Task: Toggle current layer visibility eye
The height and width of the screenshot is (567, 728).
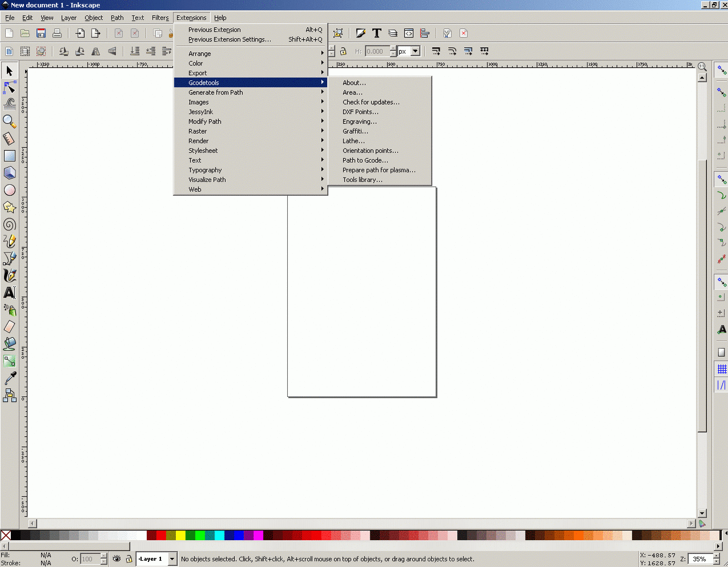Action: [117, 558]
